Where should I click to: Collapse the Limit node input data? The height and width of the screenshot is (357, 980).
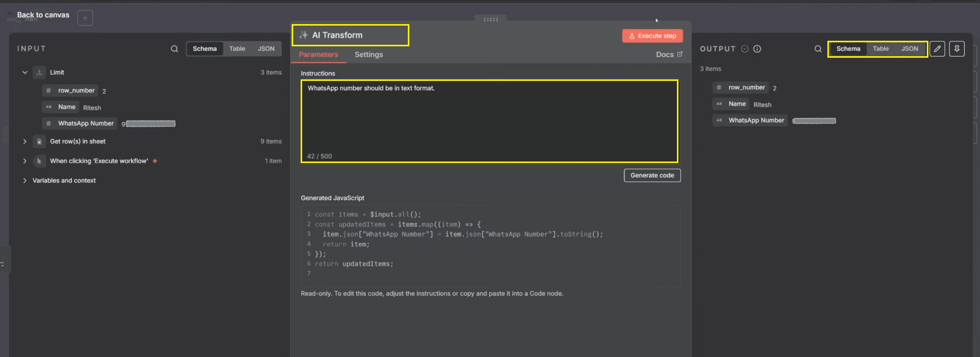25,72
